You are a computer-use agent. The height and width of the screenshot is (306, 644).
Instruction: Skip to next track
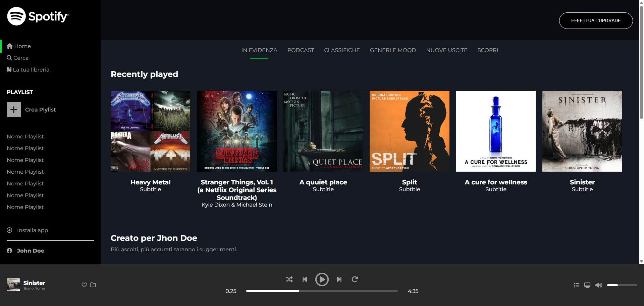339,279
